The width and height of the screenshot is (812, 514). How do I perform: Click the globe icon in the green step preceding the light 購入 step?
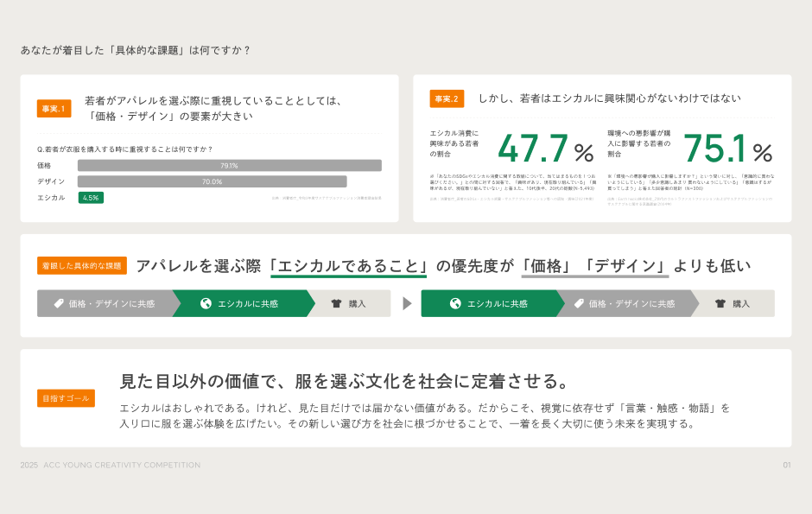coord(206,303)
